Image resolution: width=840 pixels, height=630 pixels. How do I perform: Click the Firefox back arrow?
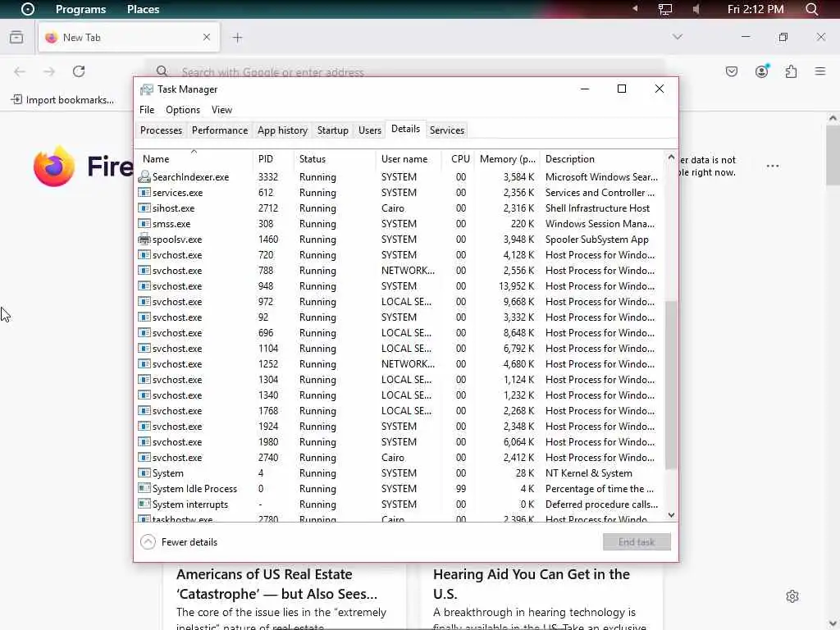20,71
